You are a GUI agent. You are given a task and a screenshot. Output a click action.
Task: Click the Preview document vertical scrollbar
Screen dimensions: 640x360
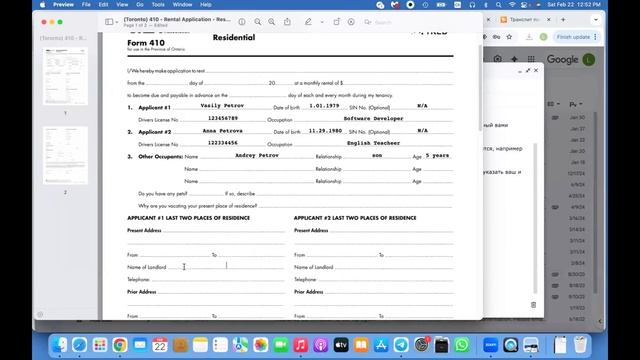click(x=480, y=88)
